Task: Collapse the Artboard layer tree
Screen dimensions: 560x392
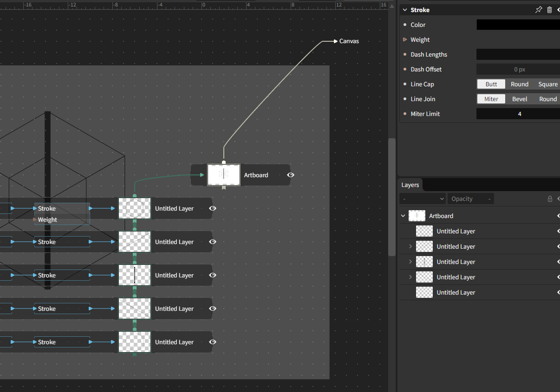Action: click(x=403, y=216)
